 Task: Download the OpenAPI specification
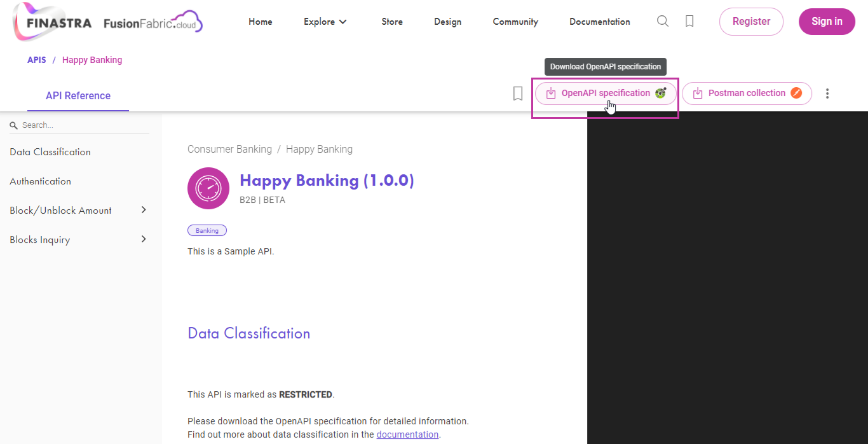606,94
